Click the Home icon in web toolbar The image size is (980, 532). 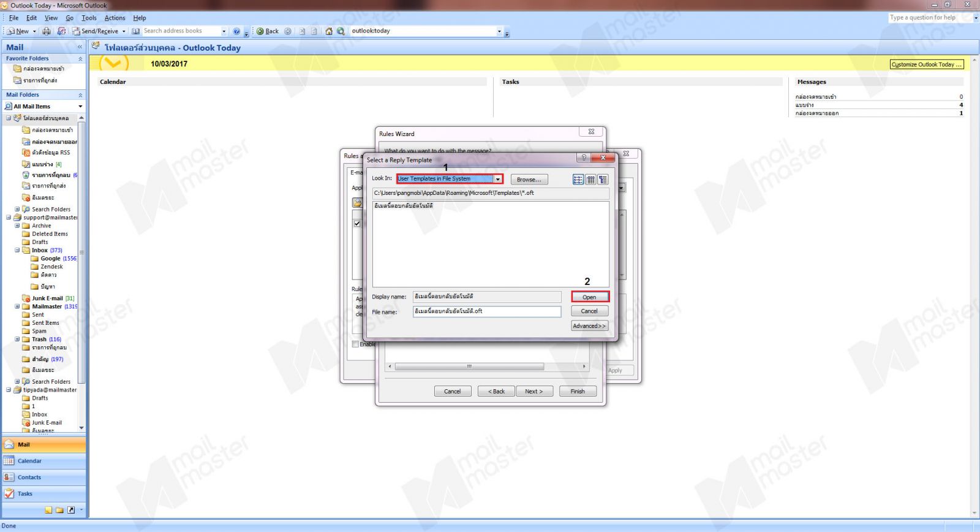tap(329, 31)
